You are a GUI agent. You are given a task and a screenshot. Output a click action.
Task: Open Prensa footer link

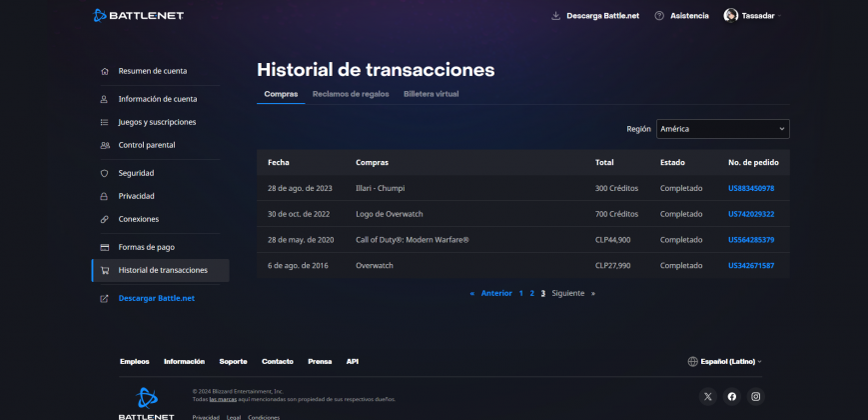(320, 361)
